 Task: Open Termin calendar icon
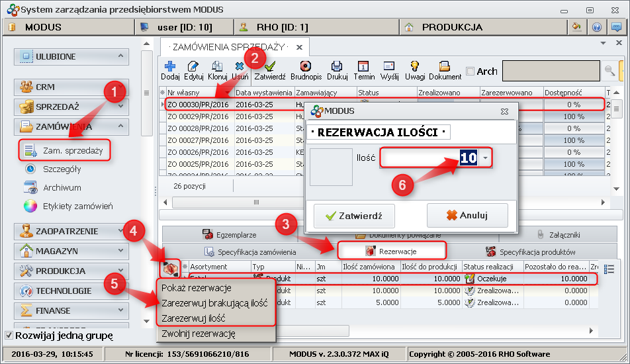tap(363, 66)
